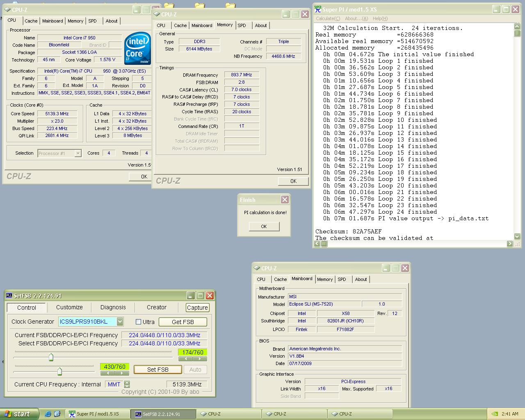
Task: Minimize the SetFSB window
Action: (x=191, y=295)
